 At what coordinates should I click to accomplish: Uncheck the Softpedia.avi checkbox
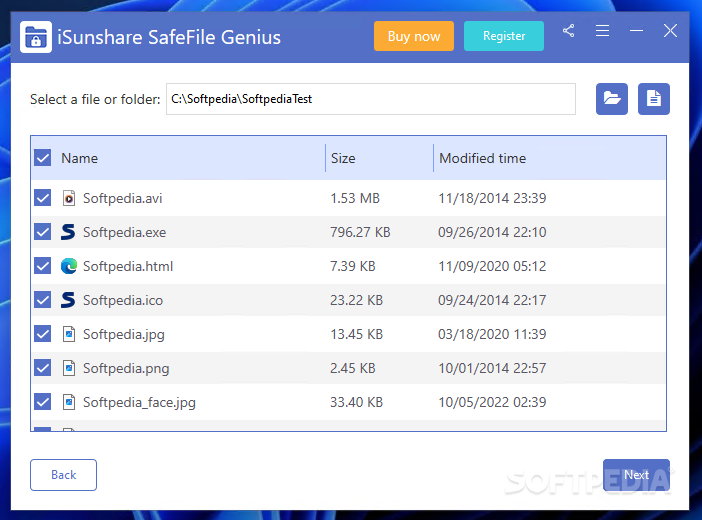click(x=43, y=198)
